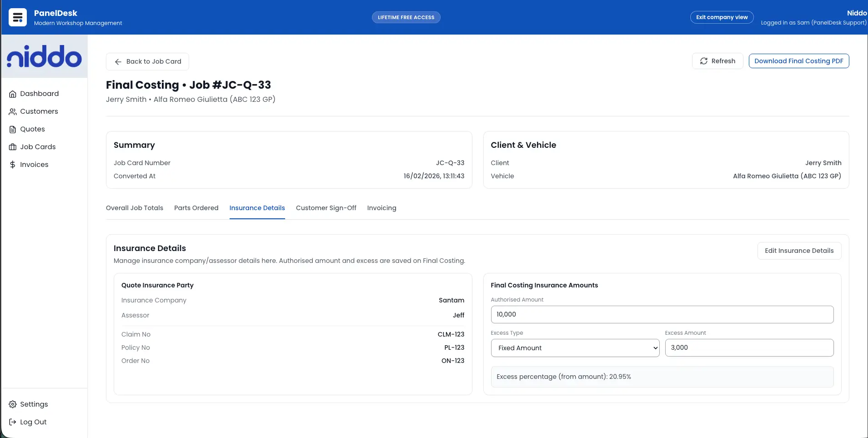Click the Quotes document icon
Viewport: 868px width, 438px height.
pyautogui.click(x=12, y=129)
